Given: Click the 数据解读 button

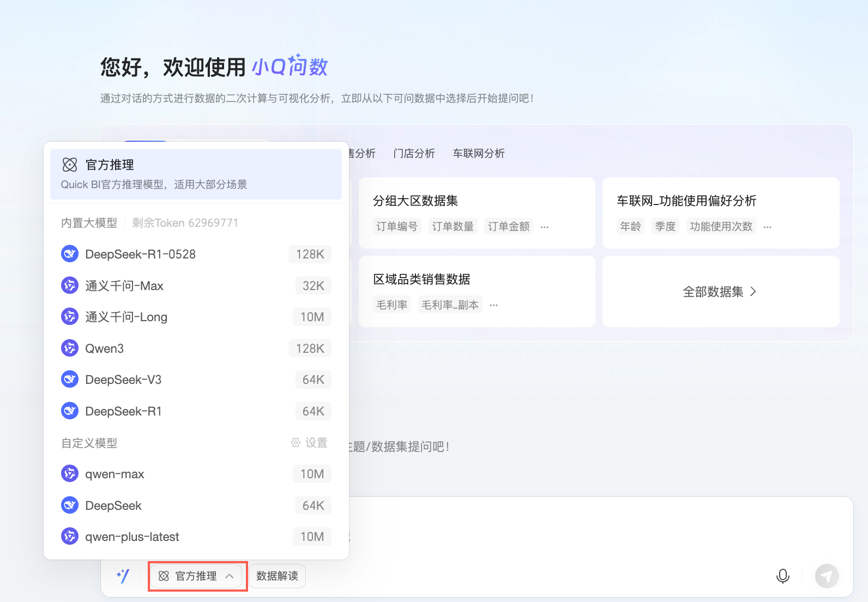Looking at the screenshot, I should 277,576.
